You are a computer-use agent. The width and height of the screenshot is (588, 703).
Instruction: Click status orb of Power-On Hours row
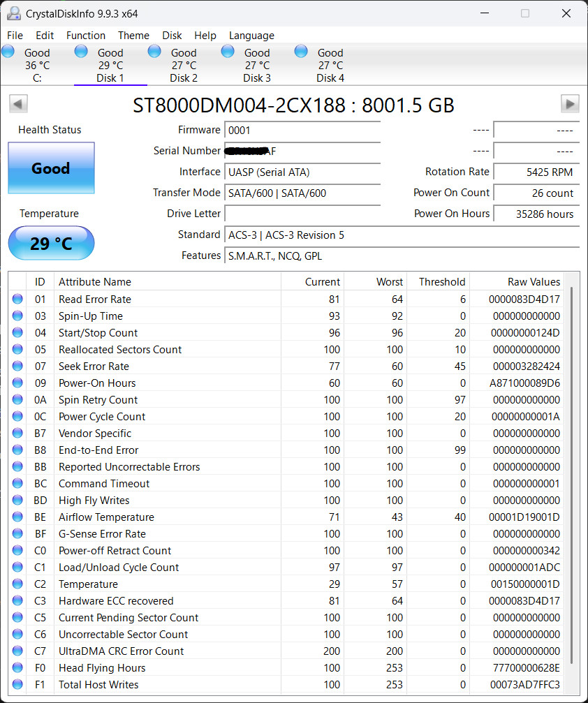17,383
